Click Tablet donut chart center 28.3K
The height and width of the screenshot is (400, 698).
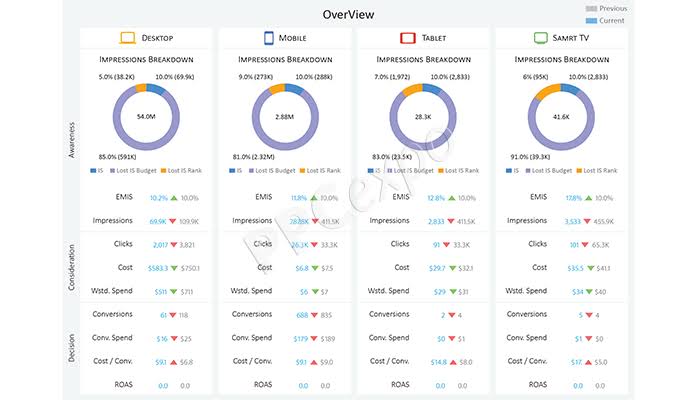coord(423,117)
